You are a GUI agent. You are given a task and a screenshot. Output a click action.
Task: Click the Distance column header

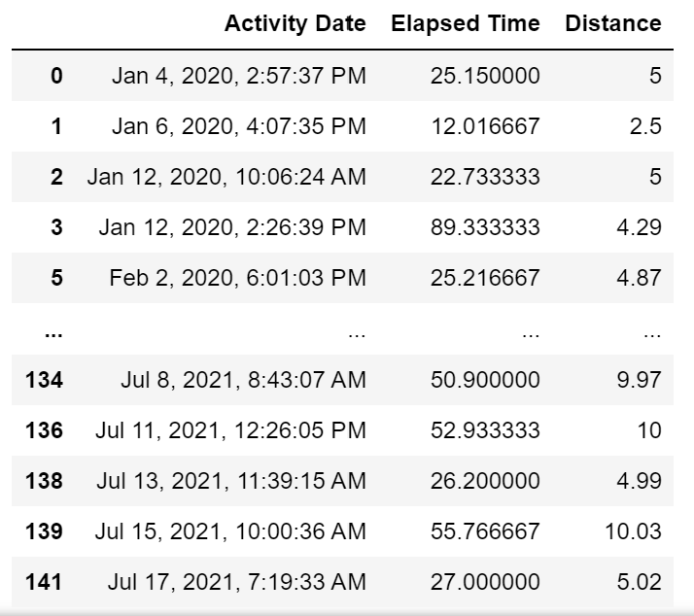pos(612,24)
